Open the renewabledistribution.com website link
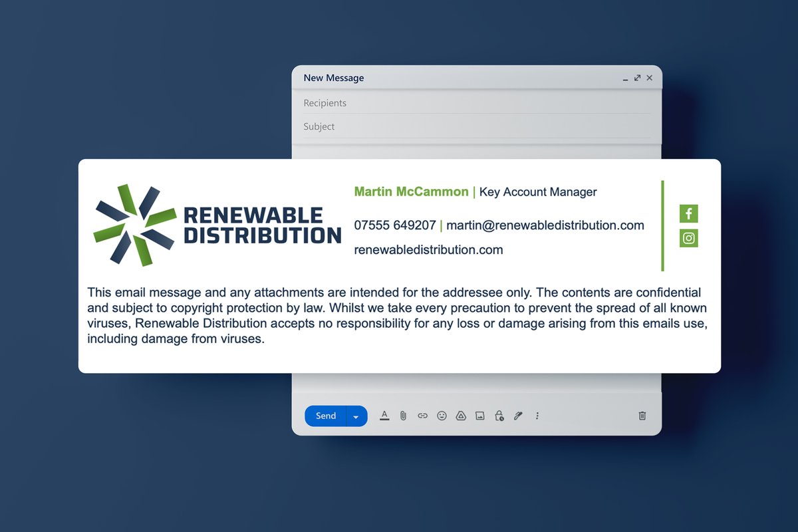Viewport: 798px width, 532px height. [428, 250]
